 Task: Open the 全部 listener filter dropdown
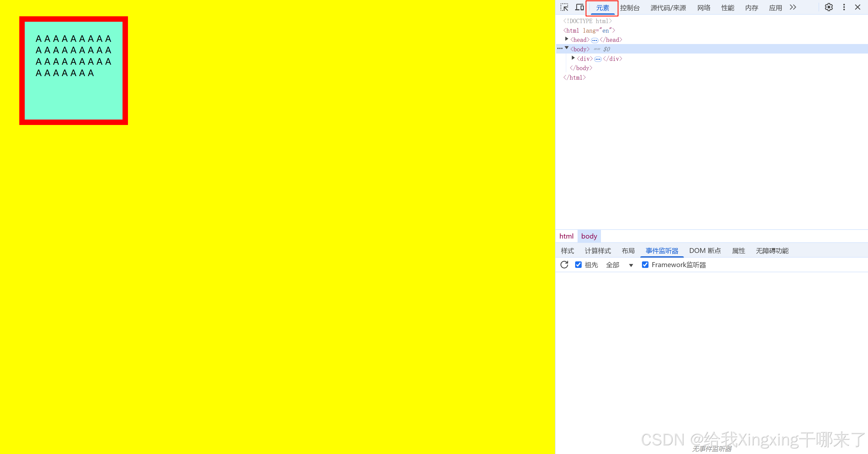click(x=619, y=265)
